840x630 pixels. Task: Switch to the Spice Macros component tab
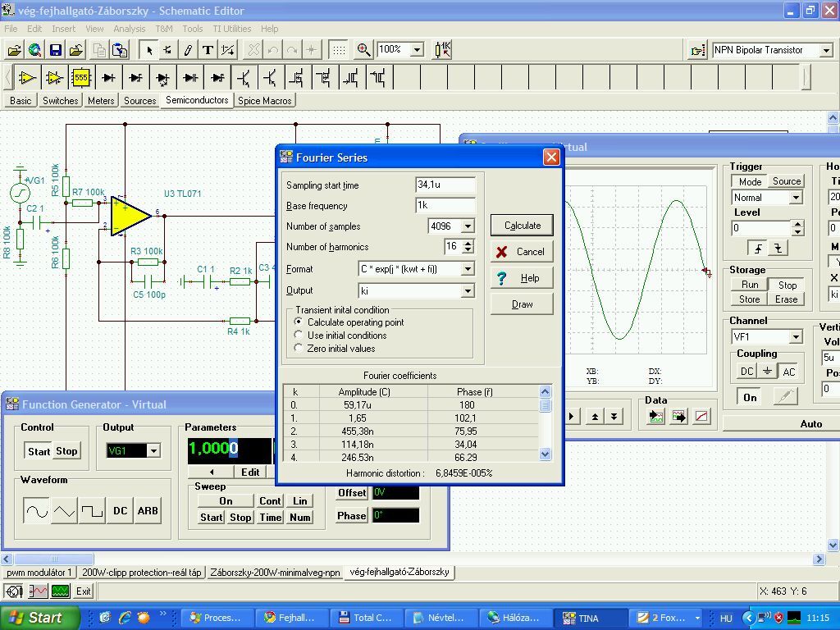265,101
